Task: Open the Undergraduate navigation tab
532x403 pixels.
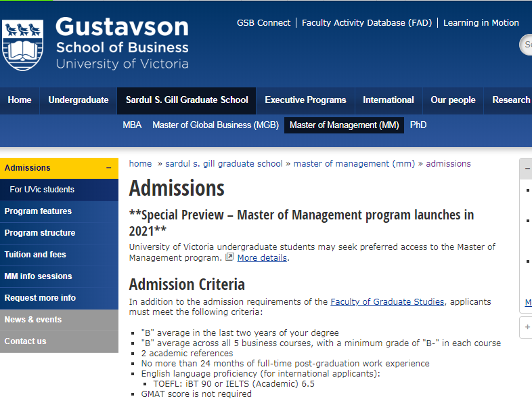Action: click(79, 100)
